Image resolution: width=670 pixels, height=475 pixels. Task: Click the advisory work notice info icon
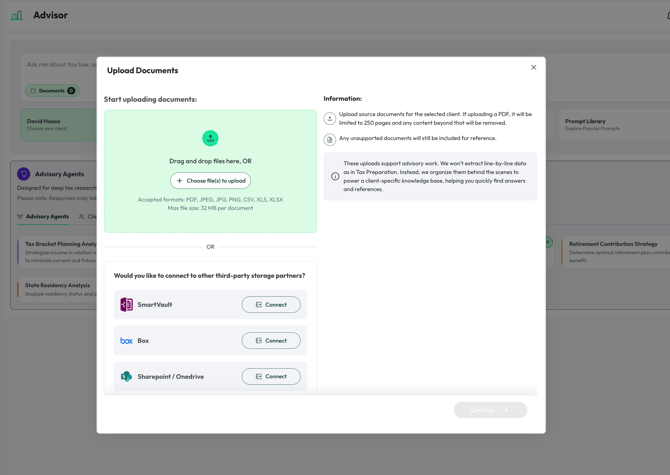335,176
